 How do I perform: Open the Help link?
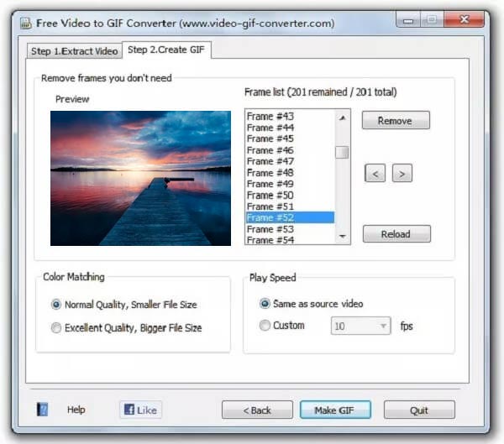point(76,410)
